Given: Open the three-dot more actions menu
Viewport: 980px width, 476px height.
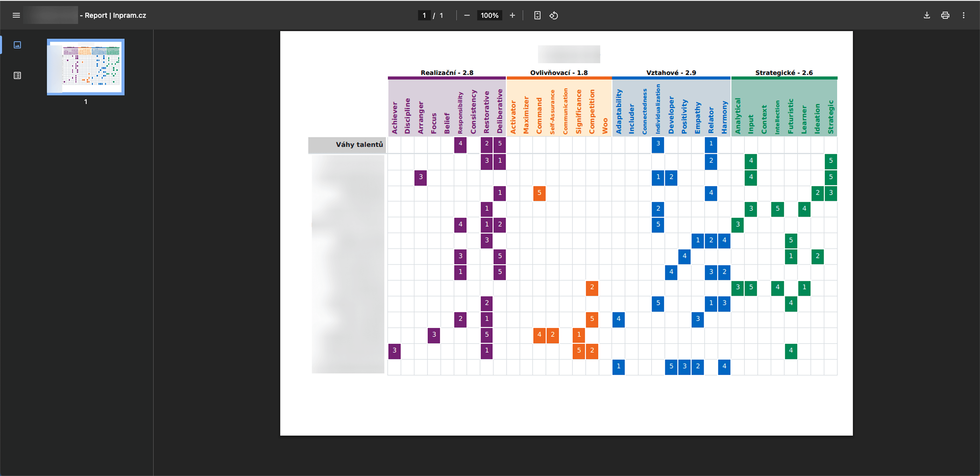Looking at the screenshot, I should pos(963,15).
